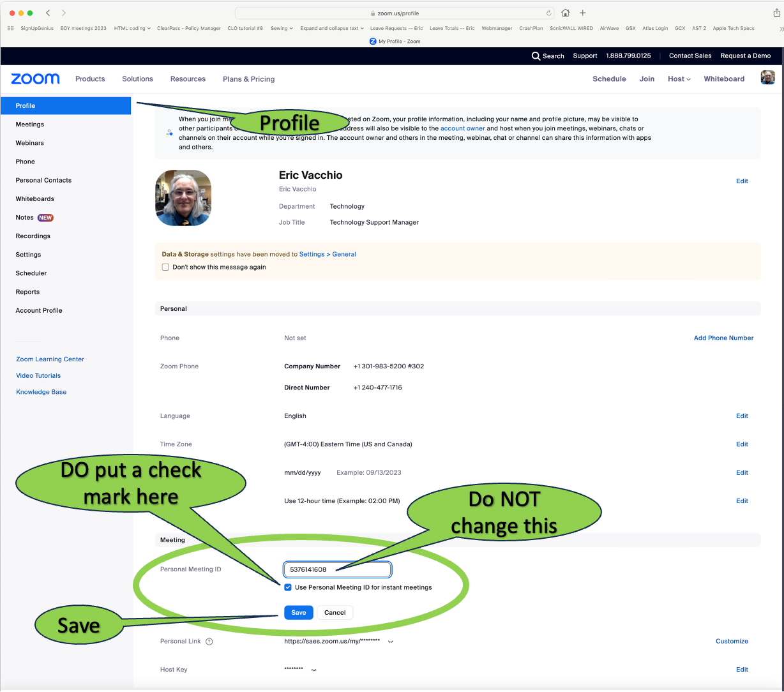
Task: Open Knowledge Base link
Action: click(41, 392)
